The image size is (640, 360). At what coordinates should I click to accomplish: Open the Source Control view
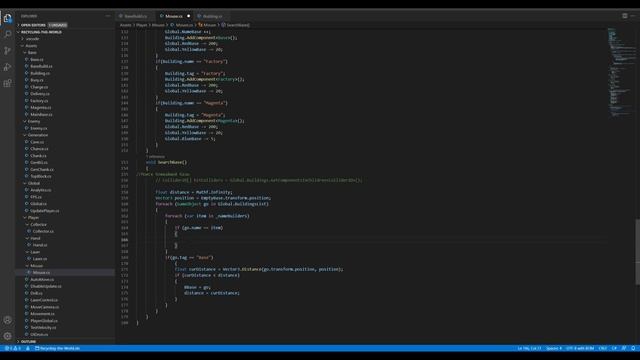coord(8,51)
